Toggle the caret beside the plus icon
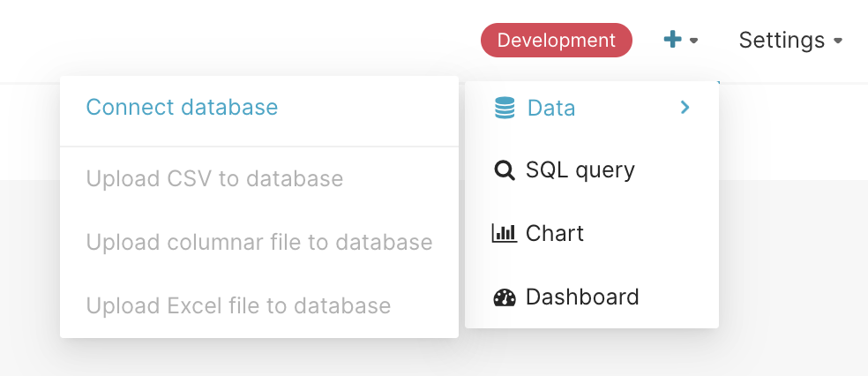868x376 pixels. click(x=694, y=41)
